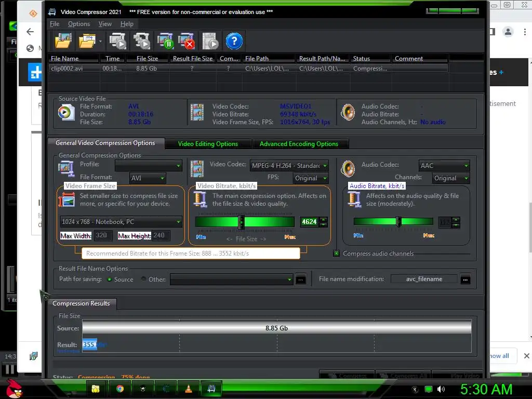Click the Video Bitrate clamp icon

[x=200, y=199]
